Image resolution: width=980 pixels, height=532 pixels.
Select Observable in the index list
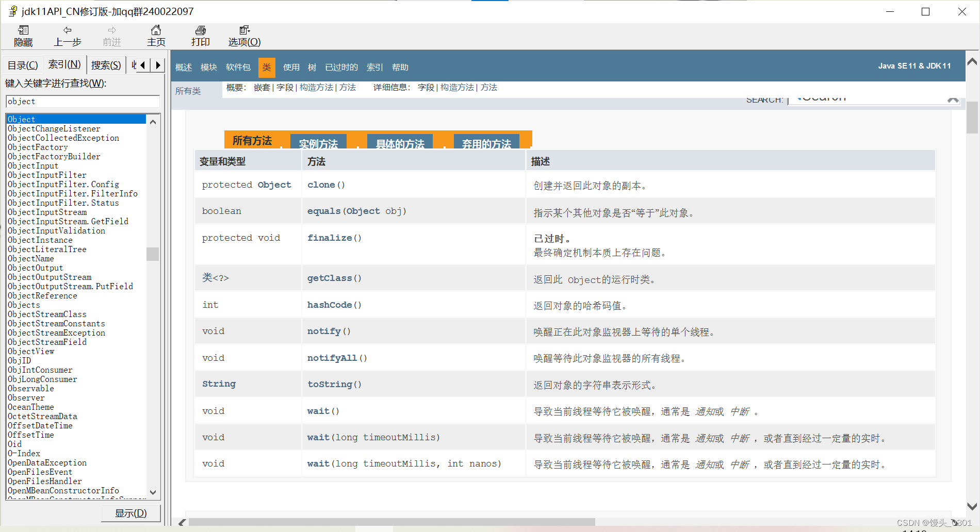(x=76, y=388)
